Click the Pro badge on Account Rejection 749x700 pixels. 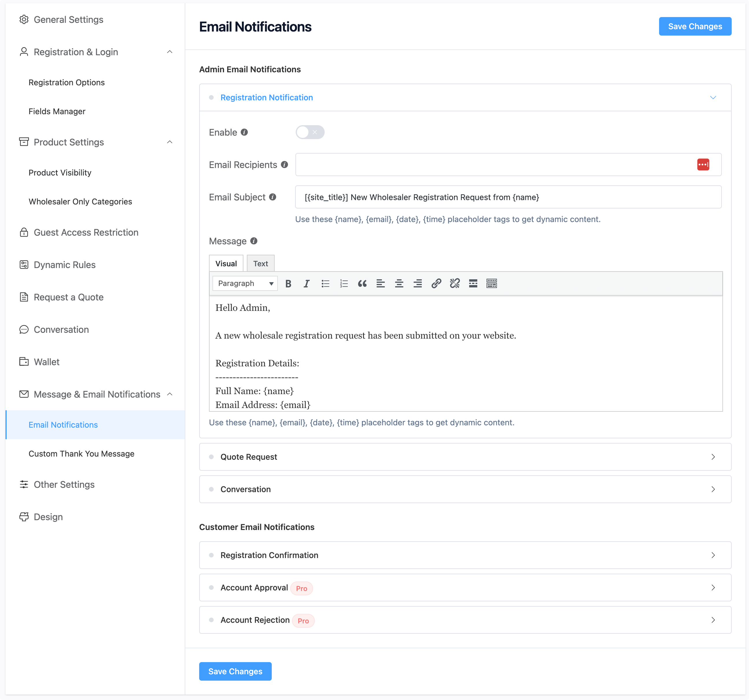click(x=303, y=621)
